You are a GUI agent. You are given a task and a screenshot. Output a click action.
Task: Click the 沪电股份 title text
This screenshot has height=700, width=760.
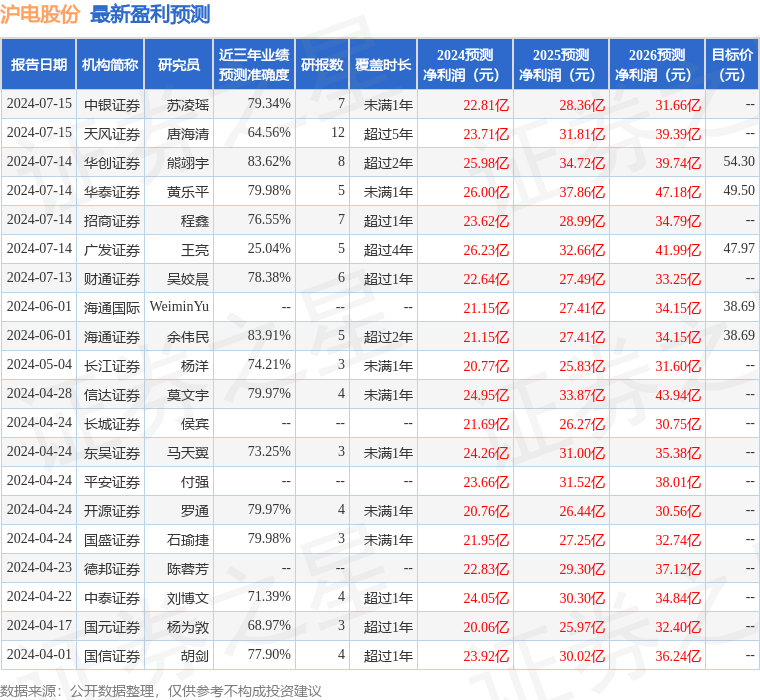[40, 14]
